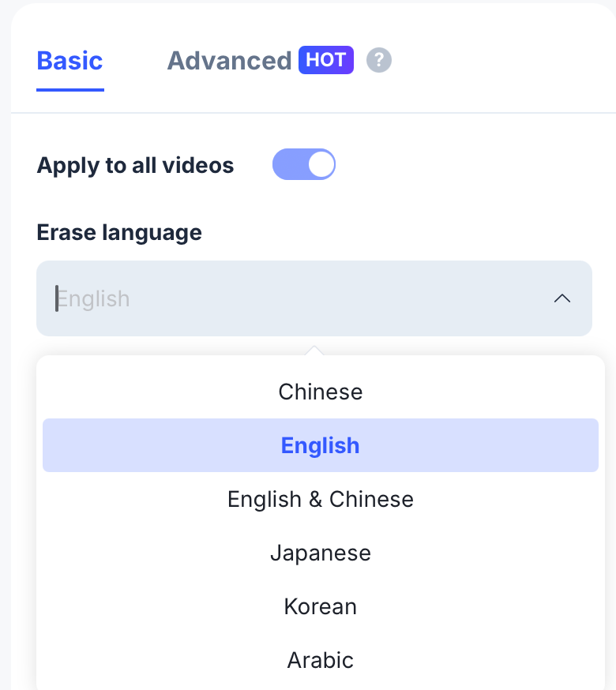Image resolution: width=616 pixels, height=690 pixels.
Task: Pick the English & Chinese option
Action: pyautogui.click(x=320, y=499)
